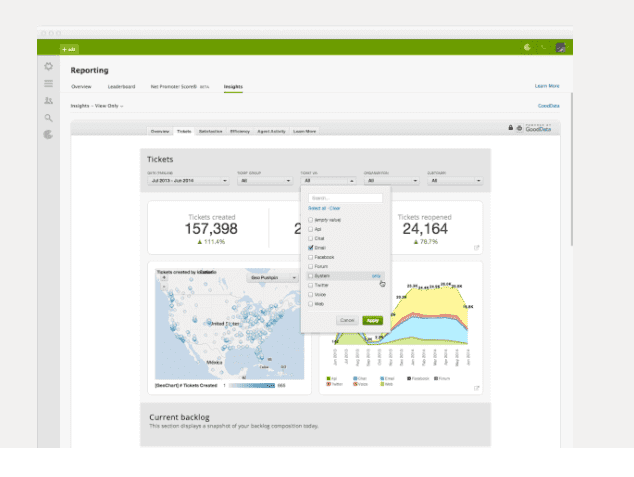Open the user avatar in top bar
Screen dimensions: 634x477
(x=561, y=47)
